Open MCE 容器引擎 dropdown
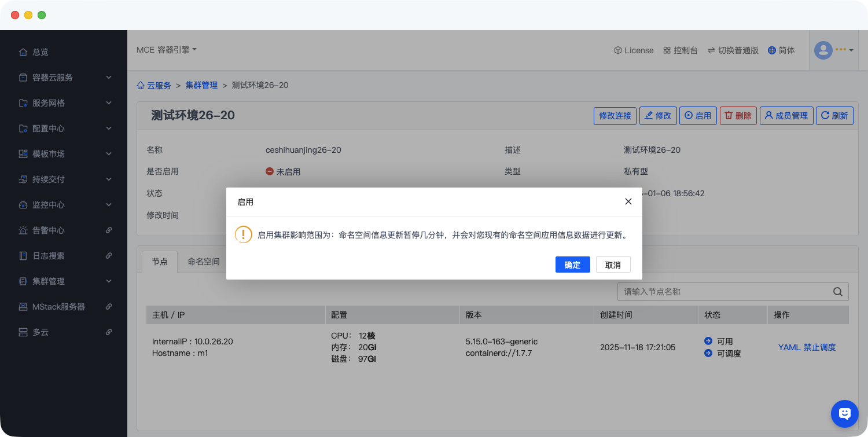The width and height of the screenshot is (868, 437). [167, 50]
